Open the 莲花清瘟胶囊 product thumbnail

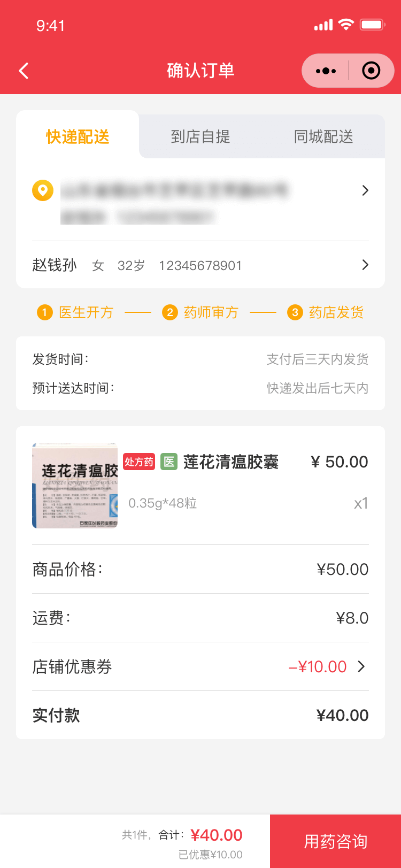pos(75,486)
